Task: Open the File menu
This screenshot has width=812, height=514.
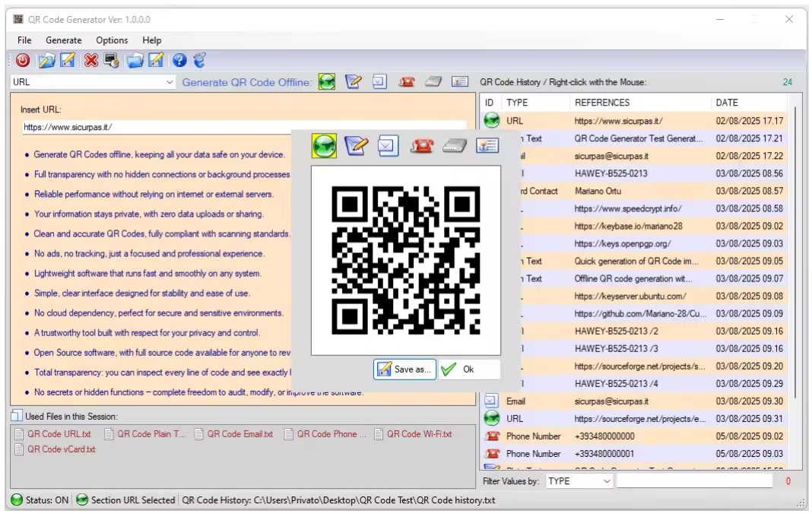Action: (x=24, y=40)
